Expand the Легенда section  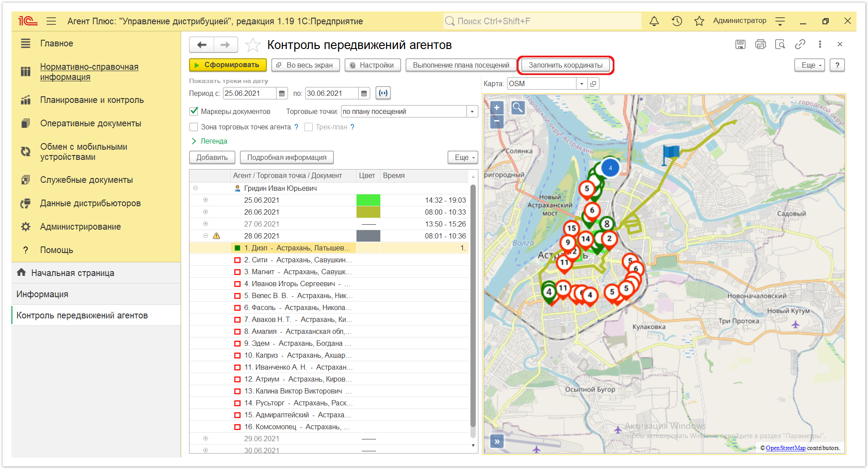pos(210,141)
